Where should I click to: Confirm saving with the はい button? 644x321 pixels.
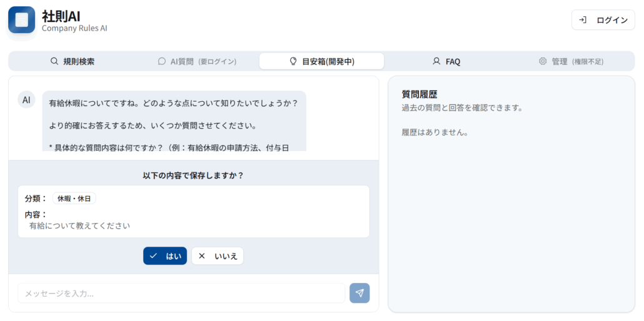click(165, 256)
